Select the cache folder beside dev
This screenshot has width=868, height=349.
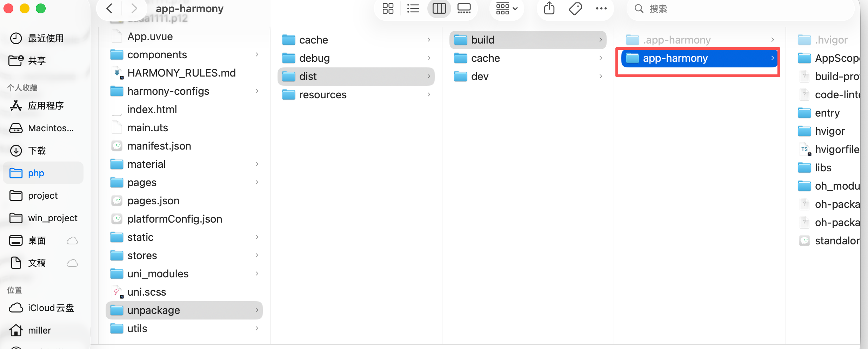coord(528,58)
